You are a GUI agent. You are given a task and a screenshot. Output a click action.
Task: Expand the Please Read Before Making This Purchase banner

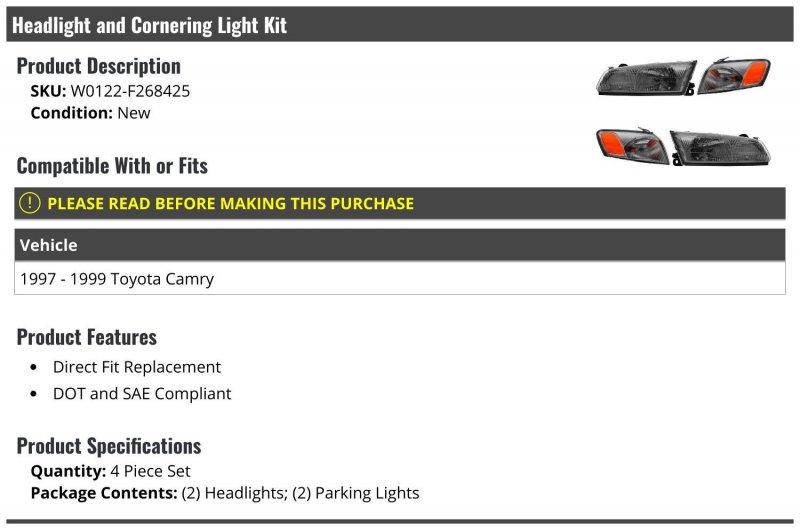tap(399, 203)
